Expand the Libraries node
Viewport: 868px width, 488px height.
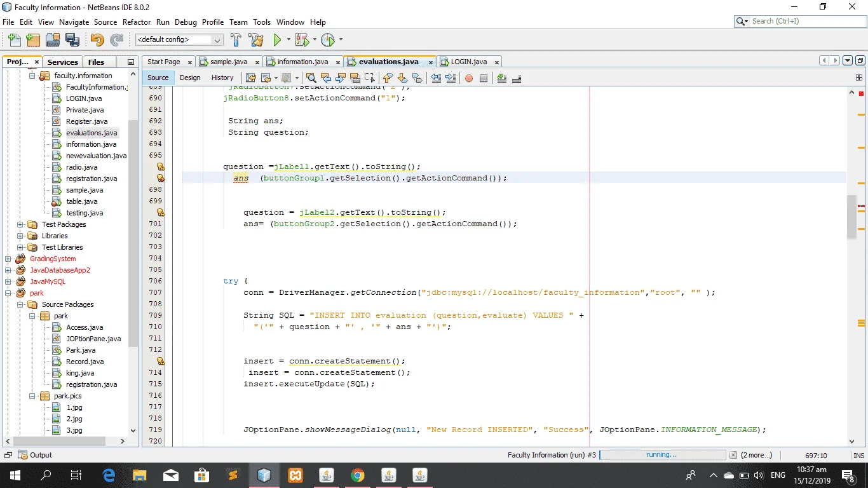point(20,236)
